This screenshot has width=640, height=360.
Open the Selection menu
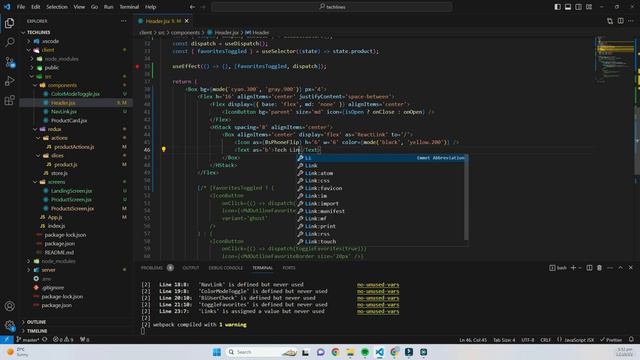point(57,7)
